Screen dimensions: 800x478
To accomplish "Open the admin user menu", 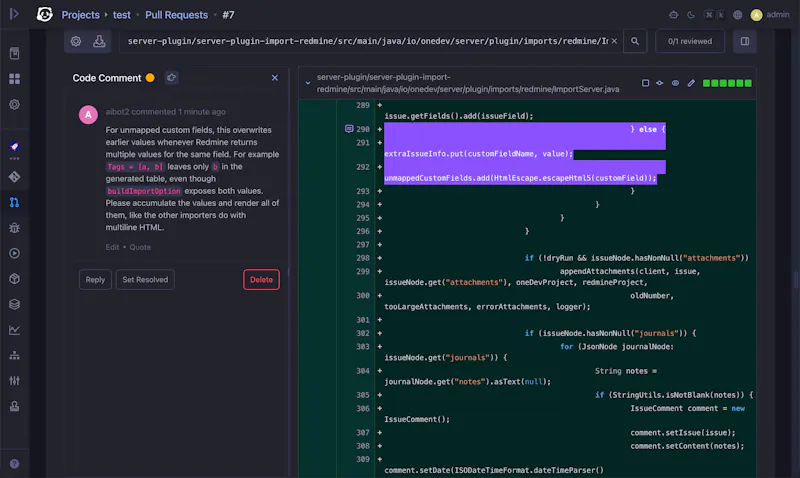I will [x=770, y=15].
